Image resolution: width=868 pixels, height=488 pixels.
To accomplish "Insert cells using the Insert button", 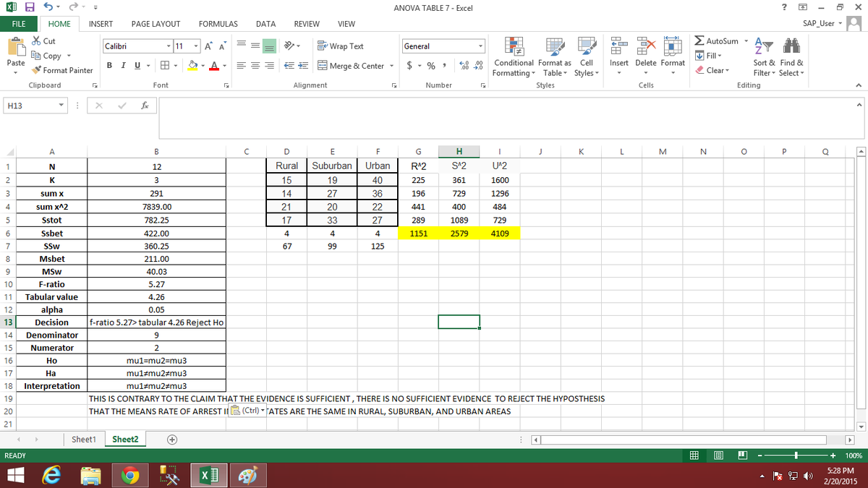I will click(x=619, y=53).
